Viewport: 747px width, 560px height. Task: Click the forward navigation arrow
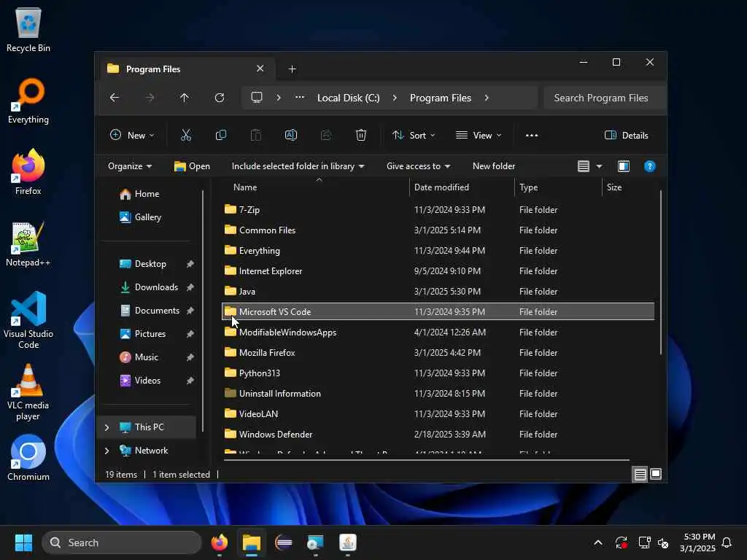pos(150,98)
